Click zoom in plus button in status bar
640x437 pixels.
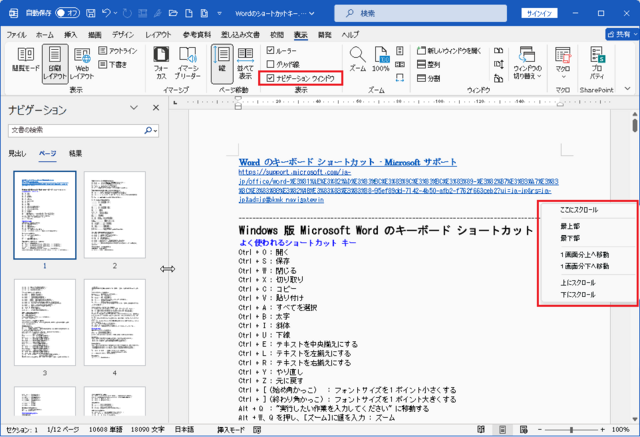click(603, 430)
